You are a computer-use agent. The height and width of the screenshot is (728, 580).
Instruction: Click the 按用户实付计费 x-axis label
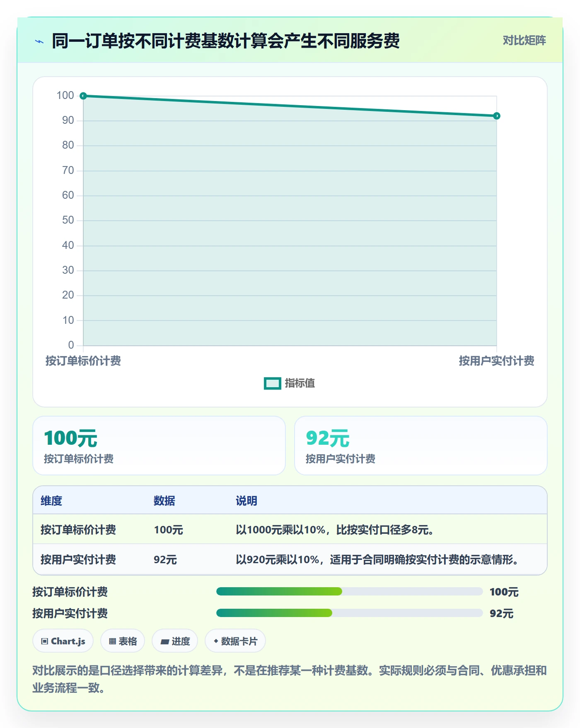coord(496,361)
